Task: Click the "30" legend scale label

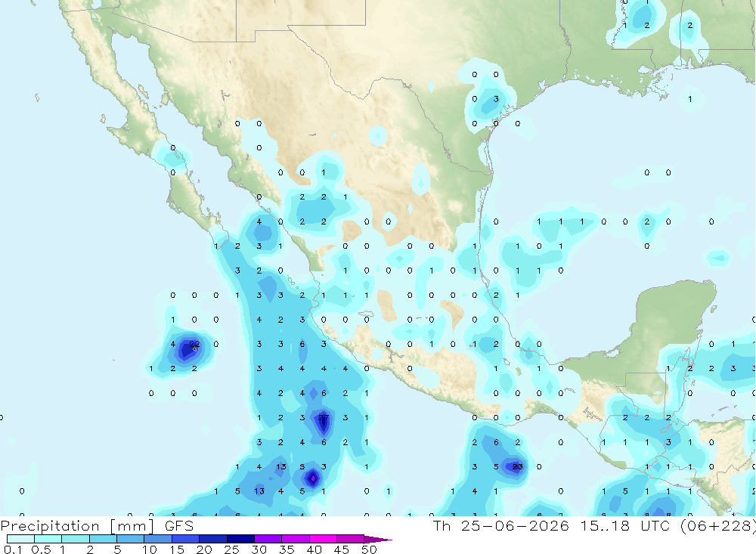Action: click(x=259, y=549)
